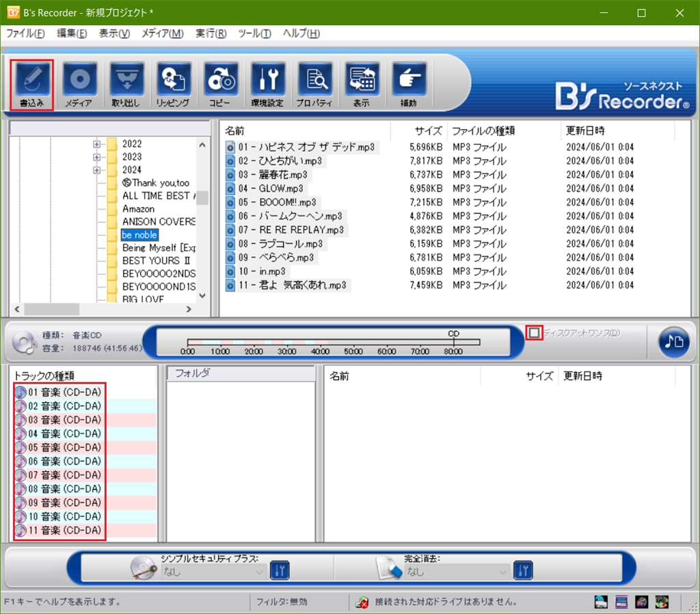Image resolution: width=700 pixels, height=614 pixels.
Task: Click the drive connection status icon
Action: click(x=362, y=602)
